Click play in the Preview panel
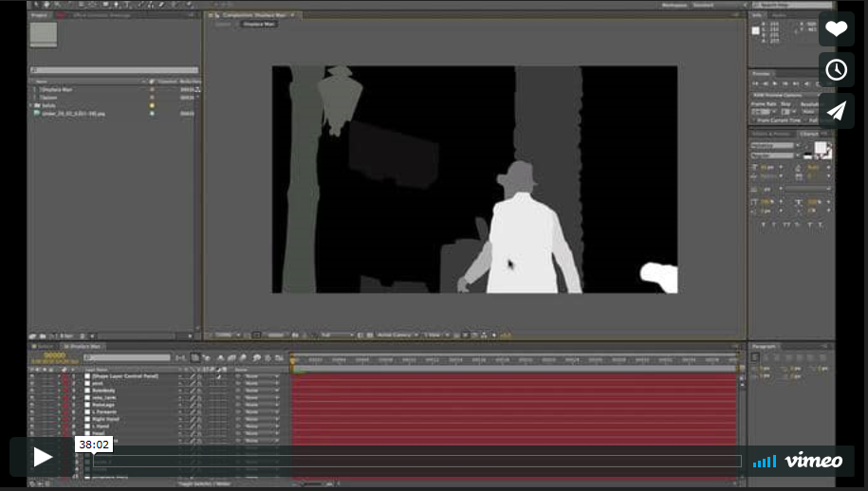Image resolution: width=868 pixels, height=491 pixels. point(775,83)
